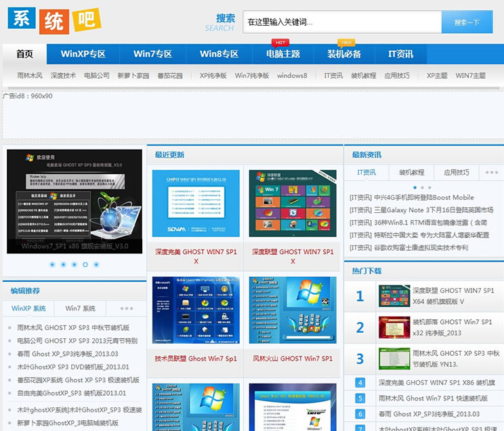
Task: Click the 系统吧 site logo
Action: pyautogui.click(x=54, y=20)
